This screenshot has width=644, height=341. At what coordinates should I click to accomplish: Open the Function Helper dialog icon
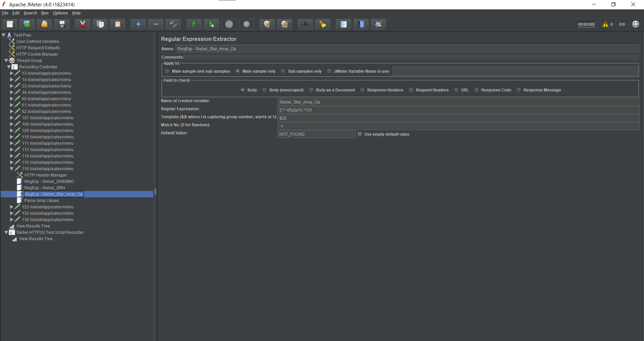click(343, 24)
